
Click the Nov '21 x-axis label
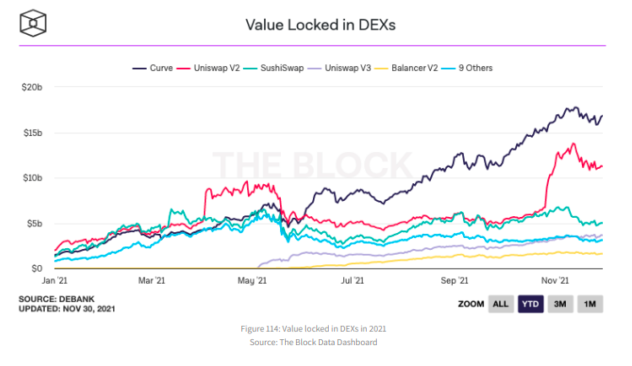555,281
